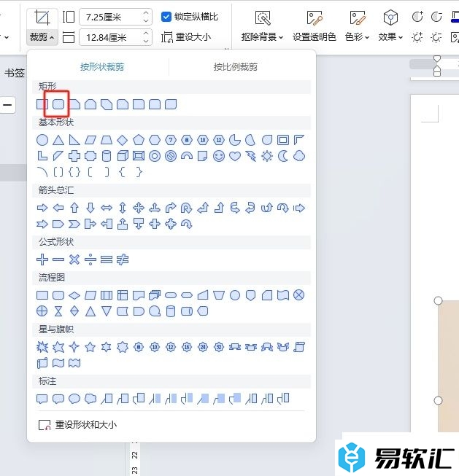
Task: Select the pentagon basic shape
Action: (x=139, y=140)
